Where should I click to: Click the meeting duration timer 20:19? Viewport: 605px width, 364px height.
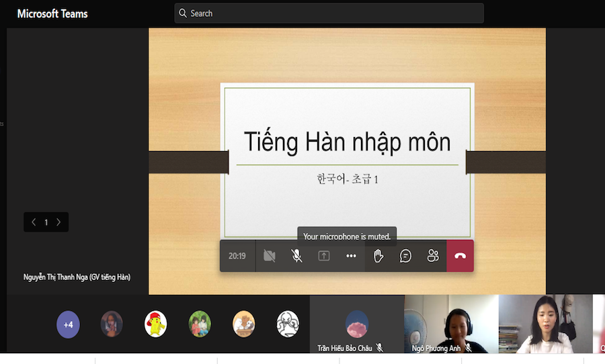237,256
